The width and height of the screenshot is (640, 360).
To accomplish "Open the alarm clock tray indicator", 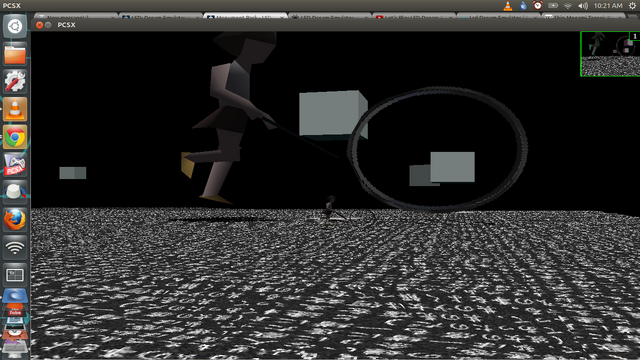I will coord(538,6).
